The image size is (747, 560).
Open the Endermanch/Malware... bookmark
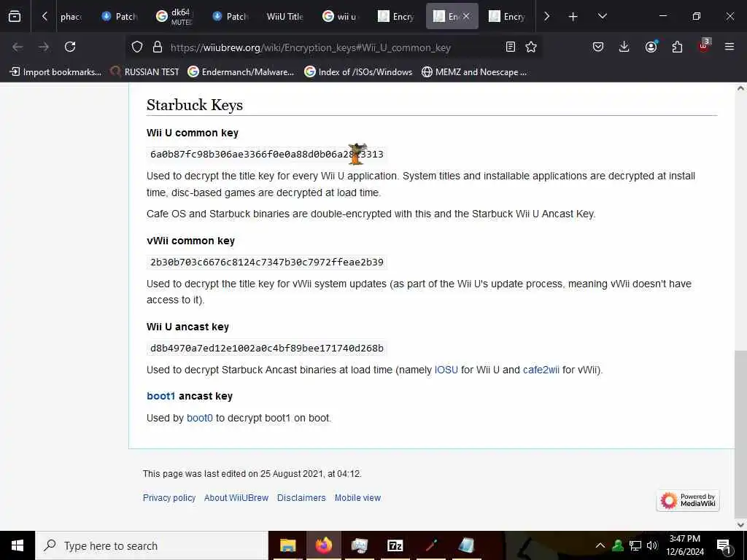point(241,72)
